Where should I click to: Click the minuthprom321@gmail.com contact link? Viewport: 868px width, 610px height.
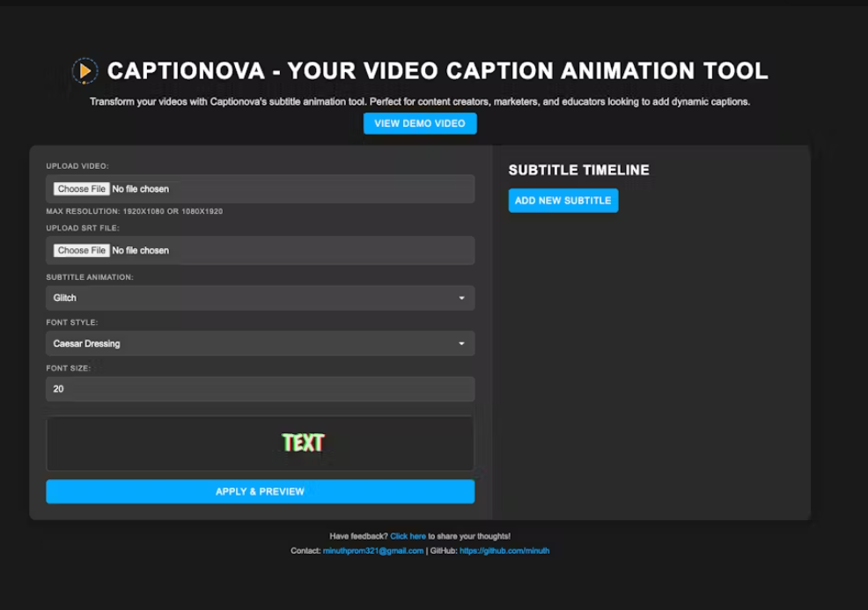point(373,551)
